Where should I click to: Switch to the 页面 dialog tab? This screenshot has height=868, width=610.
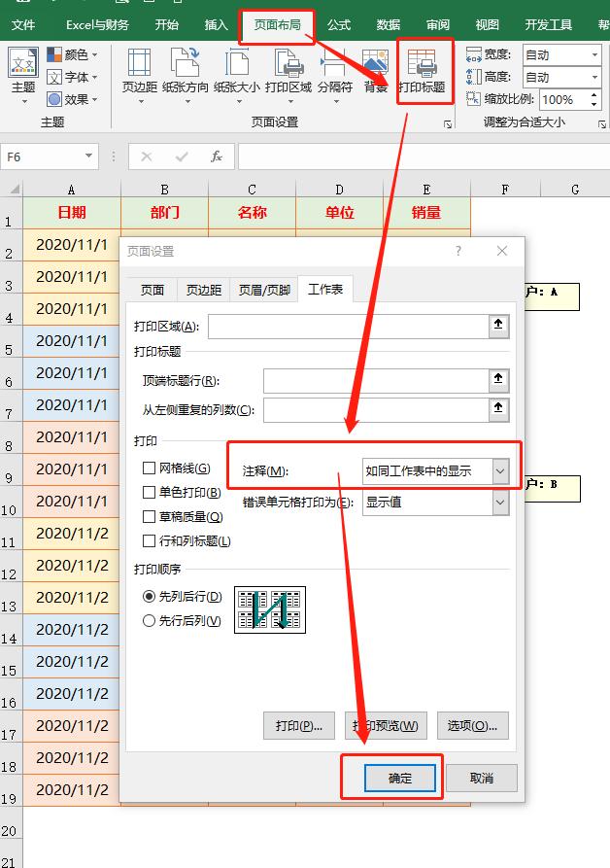pos(152,290)
